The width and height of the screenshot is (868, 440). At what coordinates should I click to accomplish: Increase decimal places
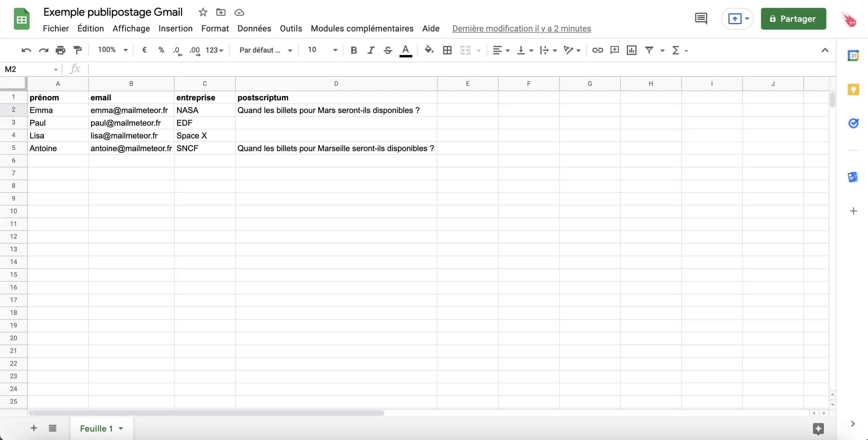tap(195, 50)
